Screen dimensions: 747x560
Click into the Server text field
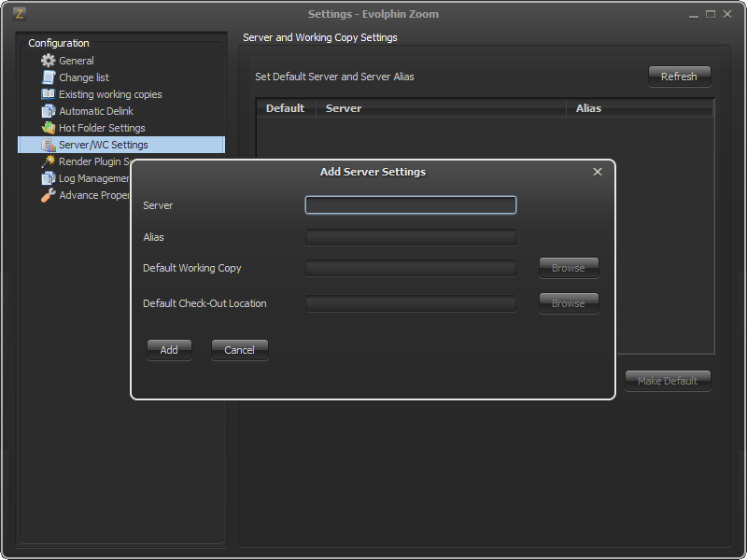pyautogui.click(x=410, y=205)
